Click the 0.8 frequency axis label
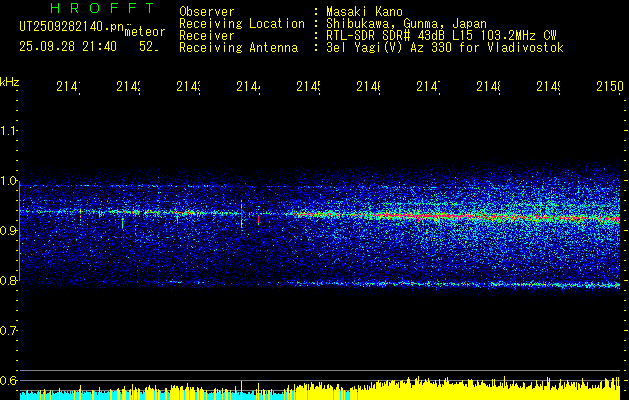Screen dimensions: 629x400 click(8, 280)
